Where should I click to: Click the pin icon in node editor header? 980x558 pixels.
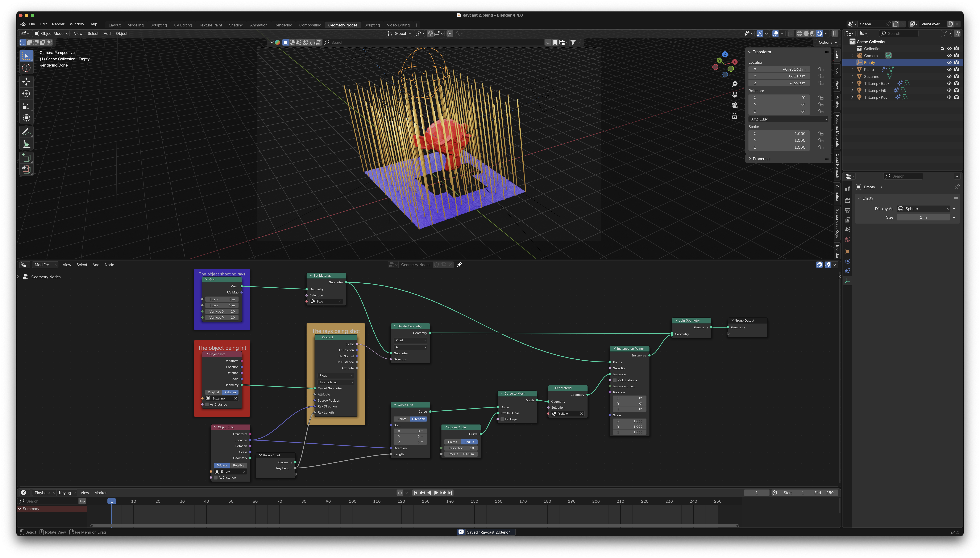tap(459, 265)
